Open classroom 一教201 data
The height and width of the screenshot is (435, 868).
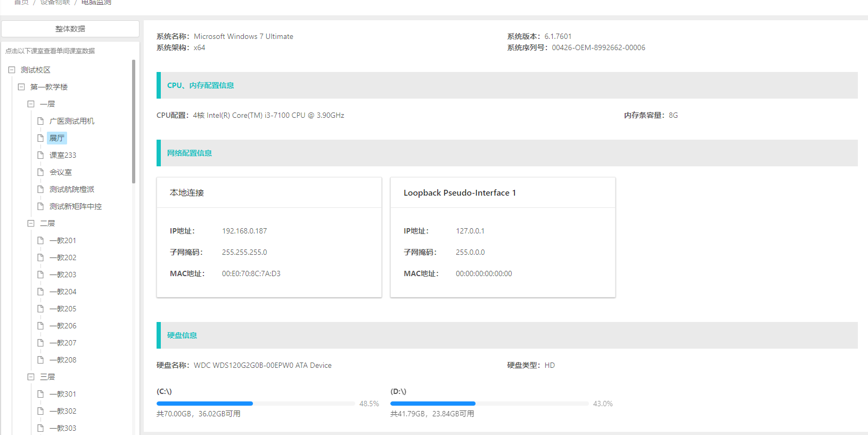63,240
